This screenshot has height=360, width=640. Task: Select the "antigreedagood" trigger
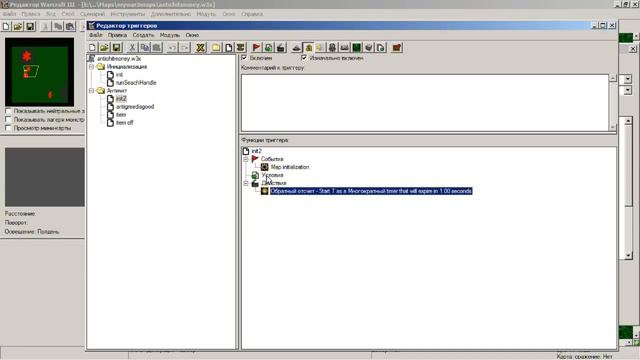tap(135, 107)
